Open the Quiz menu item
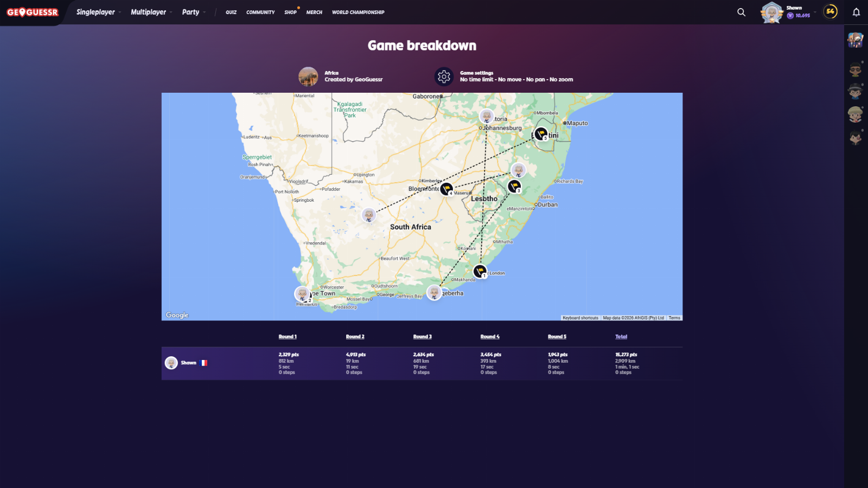 tap(231, 12)
